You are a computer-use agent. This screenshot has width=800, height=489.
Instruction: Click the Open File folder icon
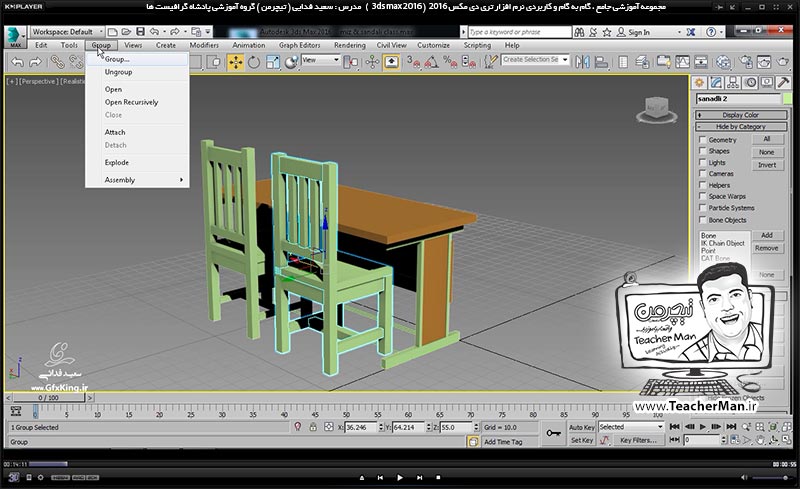click(x=126, y=32)
